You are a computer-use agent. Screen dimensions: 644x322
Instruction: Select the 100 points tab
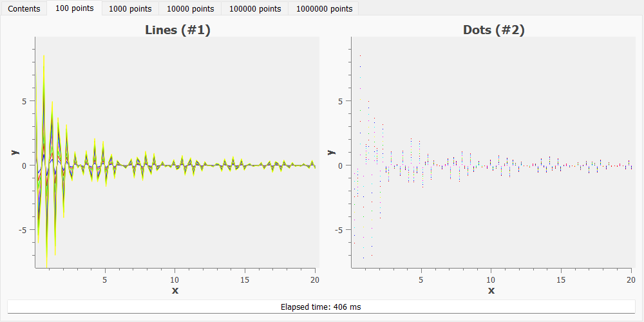coord(74,8)
